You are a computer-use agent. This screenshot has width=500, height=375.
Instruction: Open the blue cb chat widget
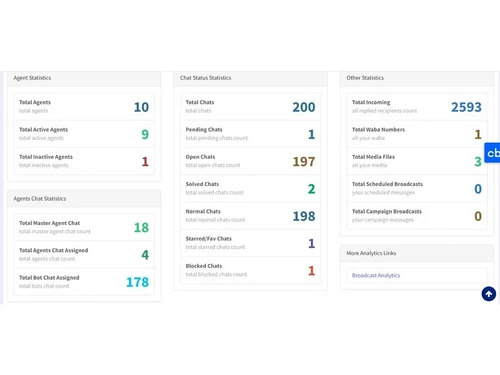tap(492, 153)
